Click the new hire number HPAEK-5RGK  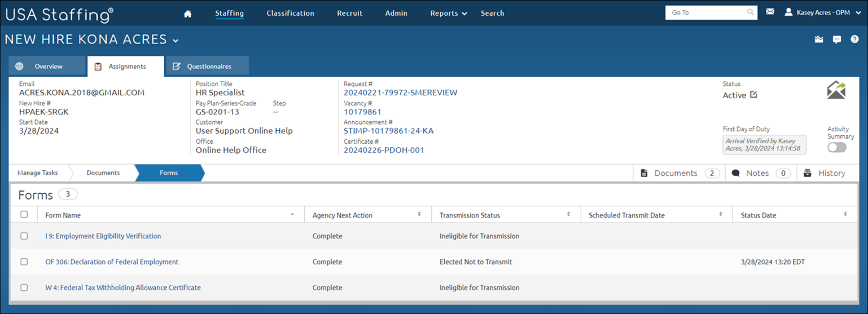click(x=43, y=112)
